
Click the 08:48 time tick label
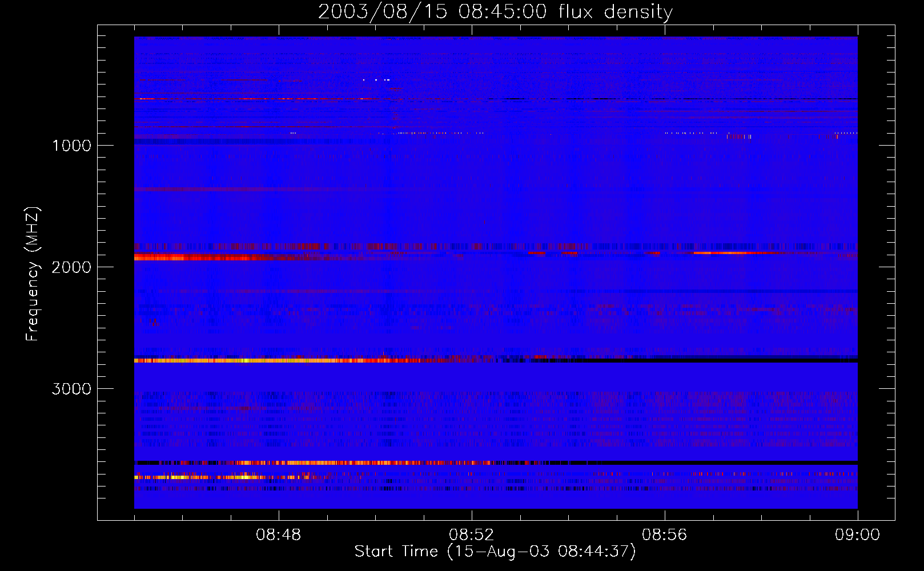[x=279, y=535]
